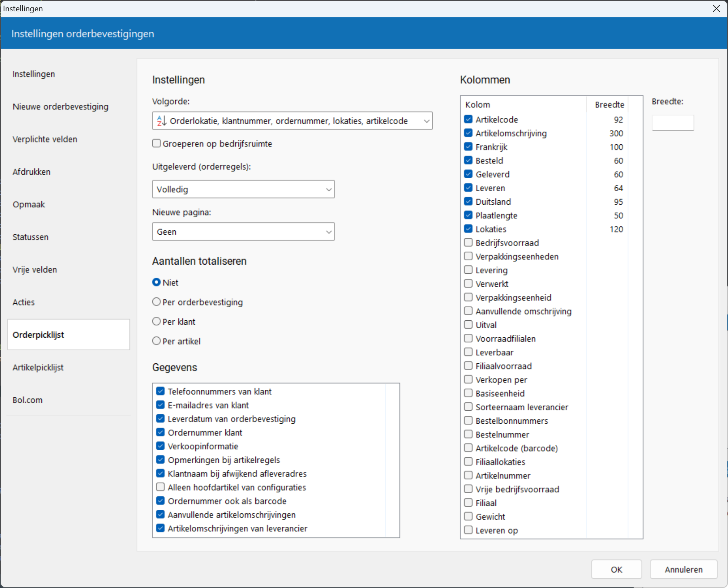
Task: Open the Nieuwe pagina dropdown
Action: pos(243,232)
